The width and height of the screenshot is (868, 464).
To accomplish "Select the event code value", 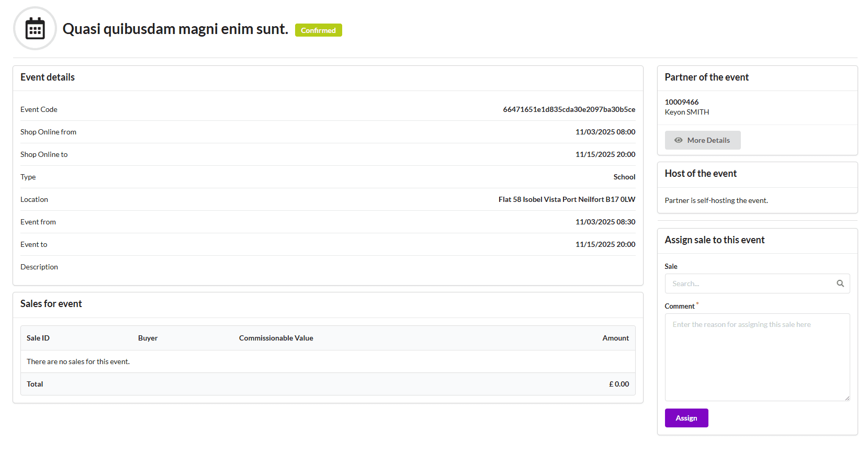I will [x=569, y=109].
